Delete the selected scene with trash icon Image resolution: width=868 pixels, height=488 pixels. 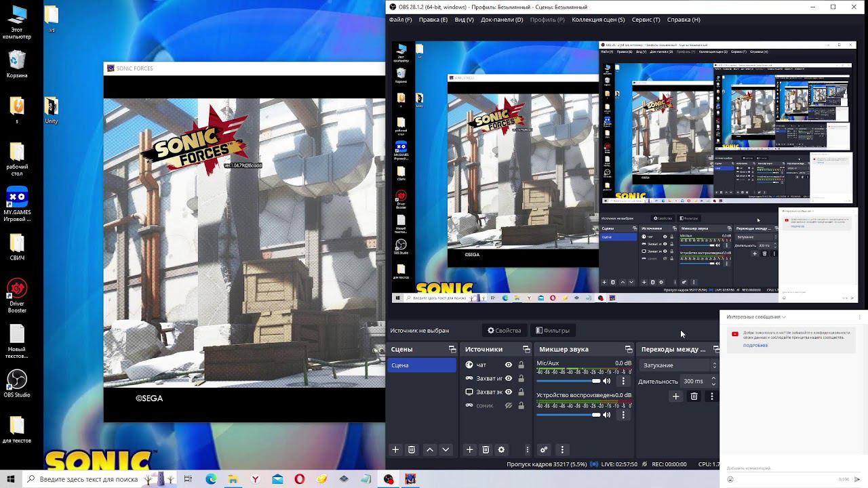click(x=412, y=449)
